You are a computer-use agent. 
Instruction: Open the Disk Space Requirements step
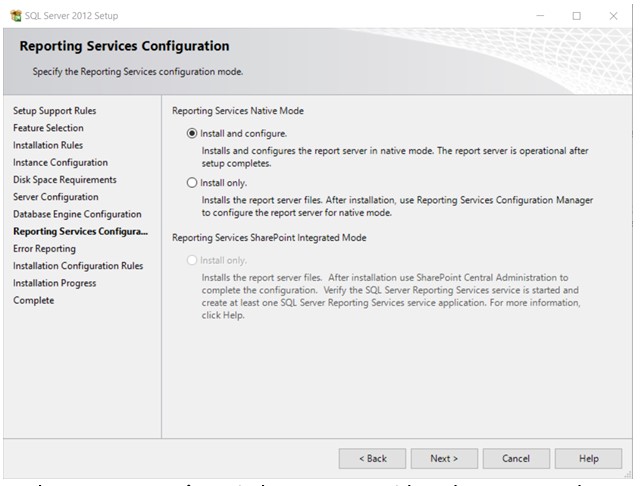click(64, 180)
